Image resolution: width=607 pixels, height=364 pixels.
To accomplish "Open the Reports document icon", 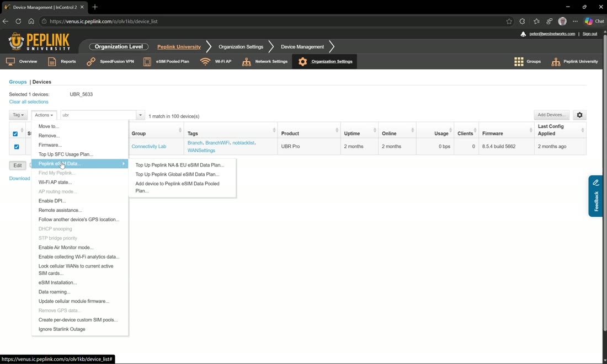I will (x=52, y=62).
